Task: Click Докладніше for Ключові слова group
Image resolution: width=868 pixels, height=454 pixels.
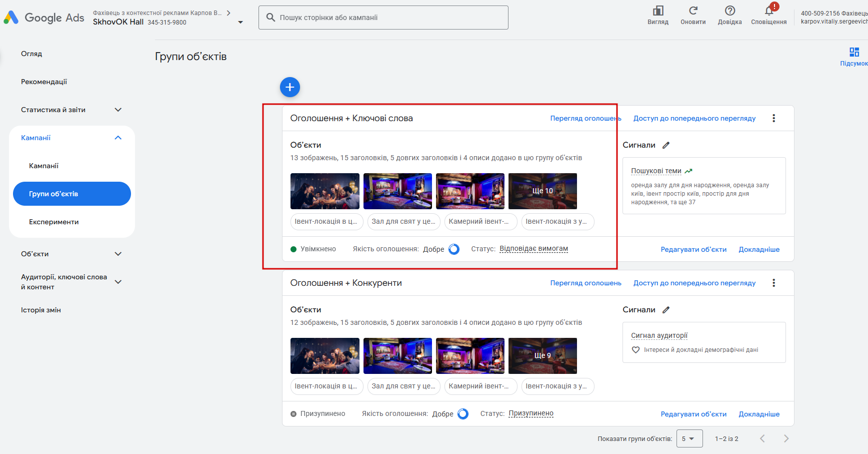Action: (x=759, y=249)
